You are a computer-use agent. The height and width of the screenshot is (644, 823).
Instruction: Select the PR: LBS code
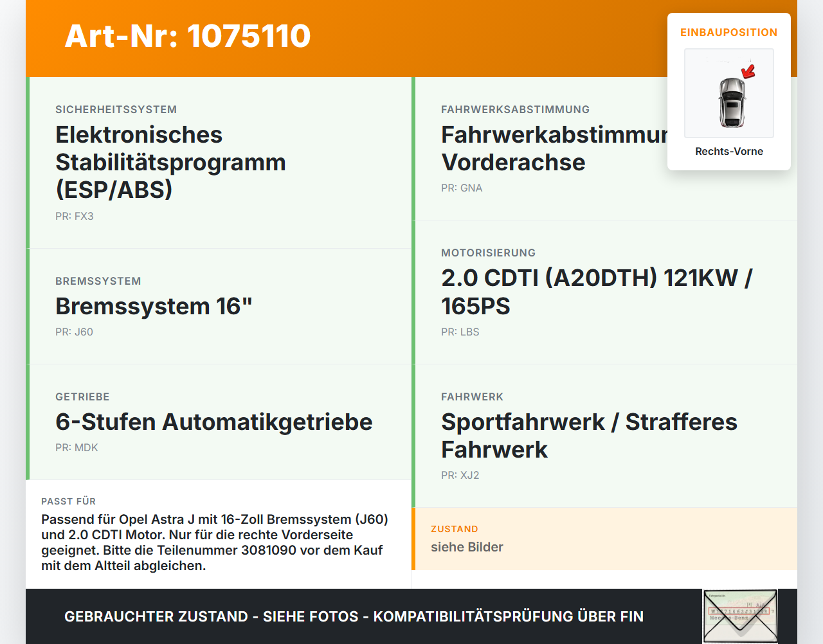coord(460,332)
